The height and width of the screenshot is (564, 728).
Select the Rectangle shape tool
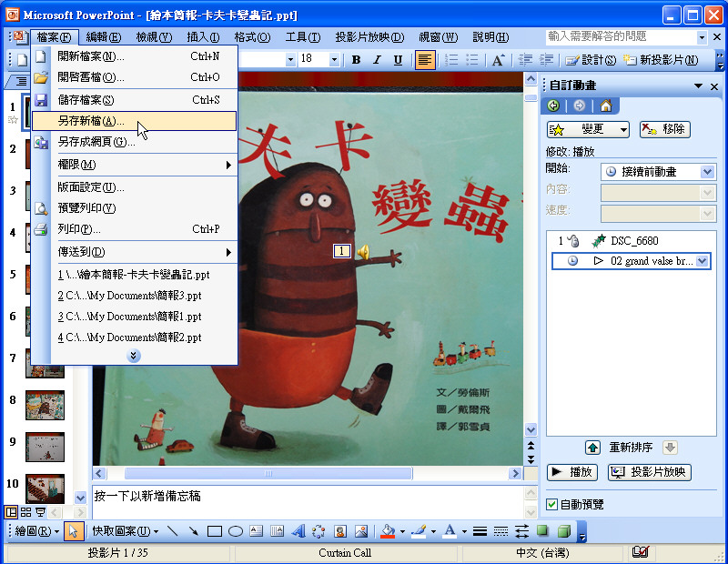(x=215, y=531)
